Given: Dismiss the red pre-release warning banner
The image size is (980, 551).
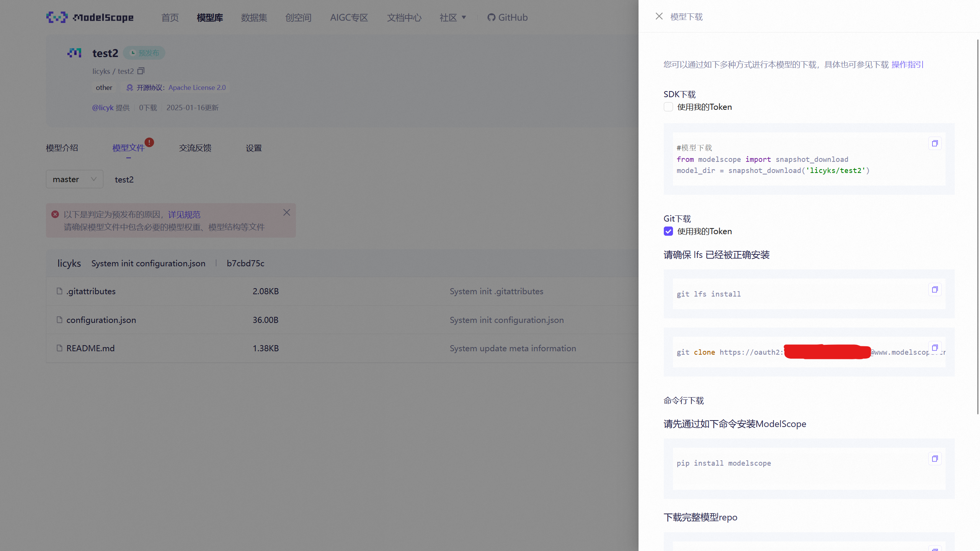Looking at the screenshot, I should (286, 213).
